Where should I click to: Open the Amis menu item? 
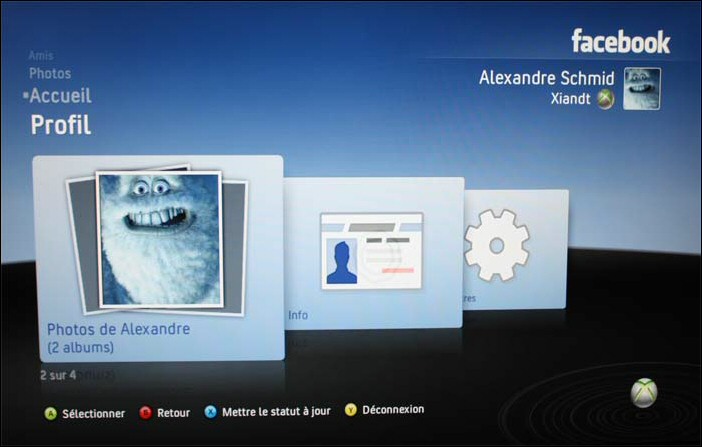[41, 56]
